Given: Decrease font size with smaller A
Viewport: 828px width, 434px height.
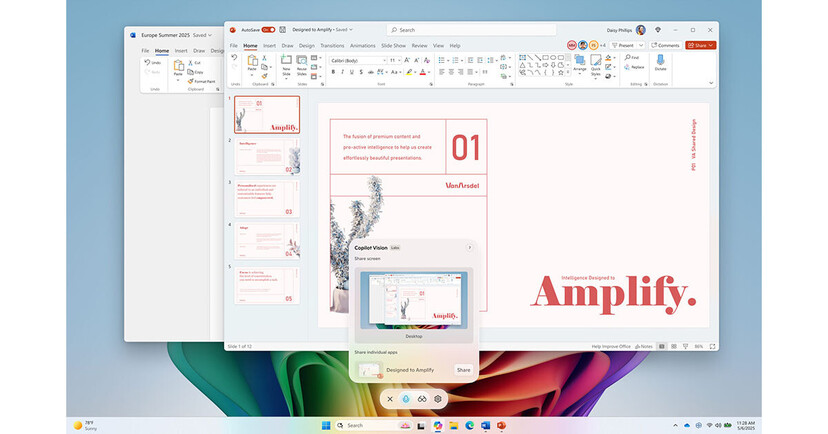Looking at the screenshot, I should (x=417, y=60).
